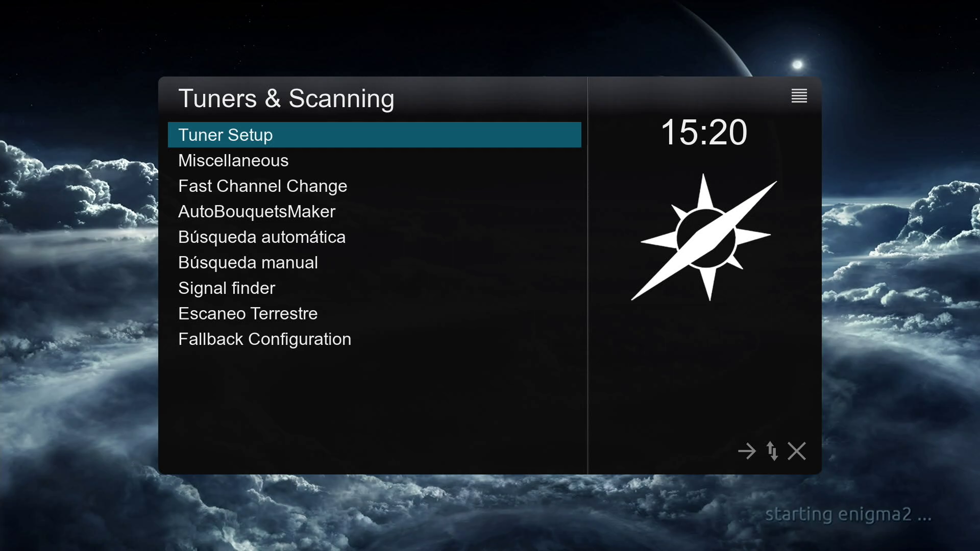Open Fast Channel Change settings

pos(374,186)
